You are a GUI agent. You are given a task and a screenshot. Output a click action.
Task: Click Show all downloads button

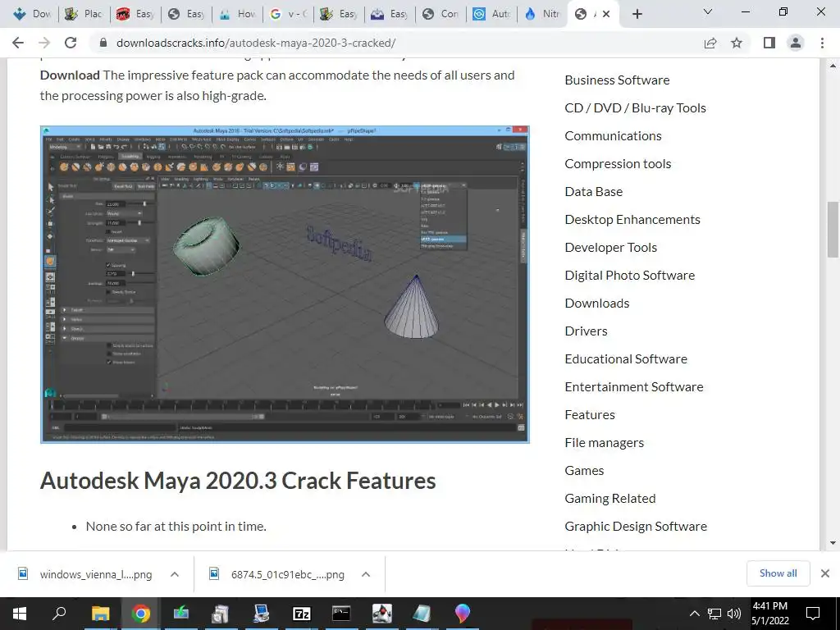[x=778, y=573]
